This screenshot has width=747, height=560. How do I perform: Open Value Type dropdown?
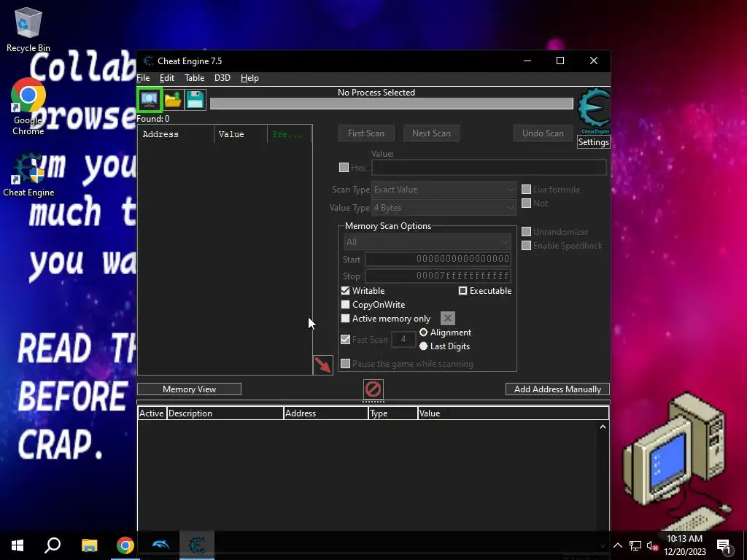(x=444, y=208)
